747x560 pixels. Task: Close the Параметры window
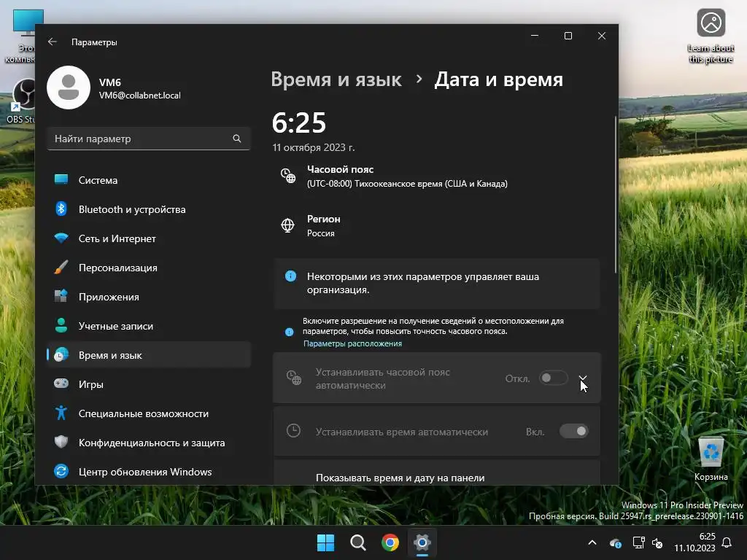(602, 36)
